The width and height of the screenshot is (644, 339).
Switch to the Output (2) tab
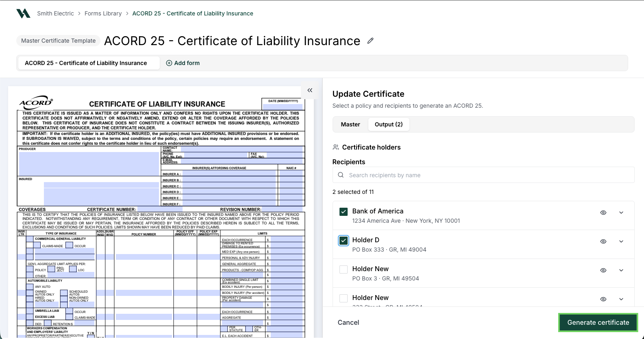coord(389,124)
